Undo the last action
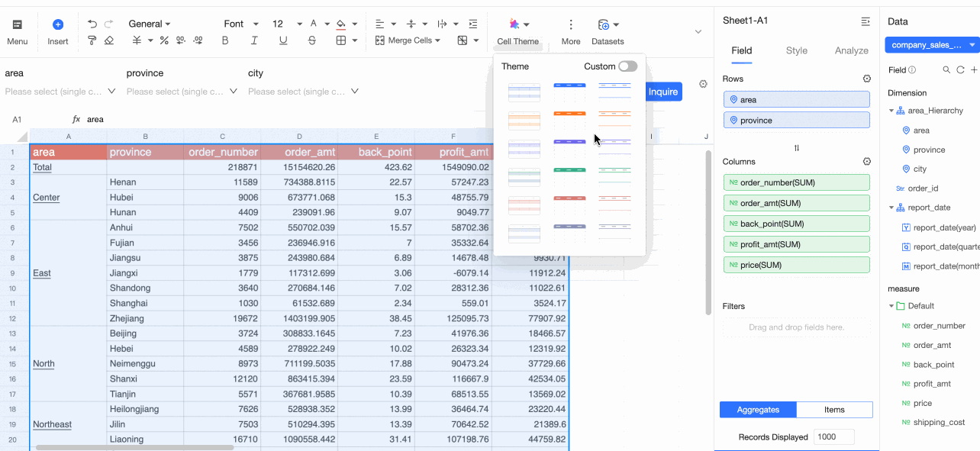Screen dimensions: 980x451 point(92,24)
